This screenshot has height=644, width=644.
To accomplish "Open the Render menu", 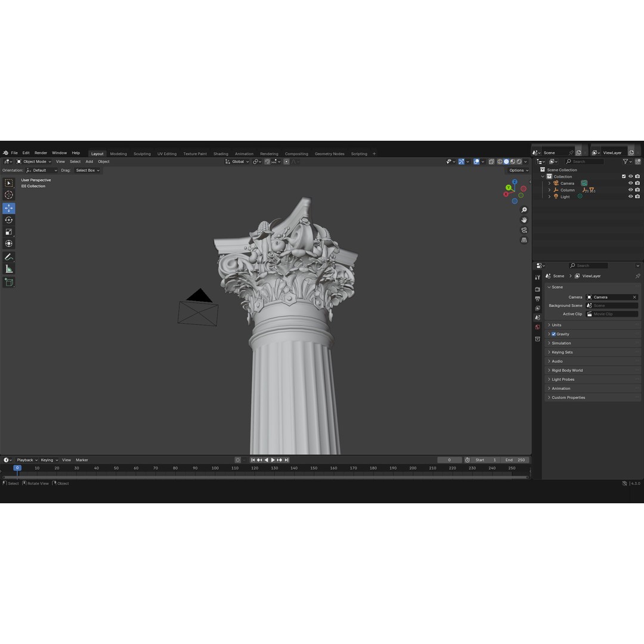I will [x=41, y=153].
